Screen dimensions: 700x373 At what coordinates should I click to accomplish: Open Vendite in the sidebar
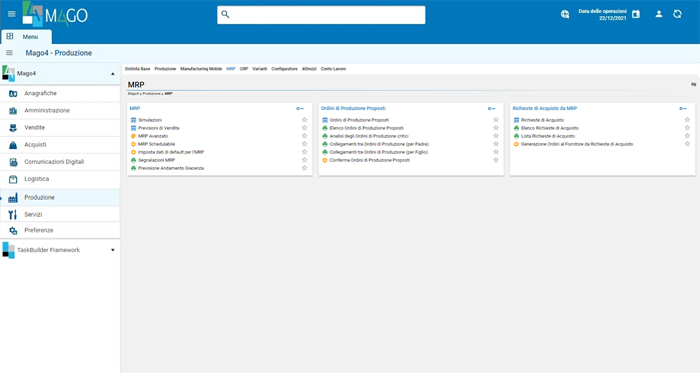pos(60,128)
